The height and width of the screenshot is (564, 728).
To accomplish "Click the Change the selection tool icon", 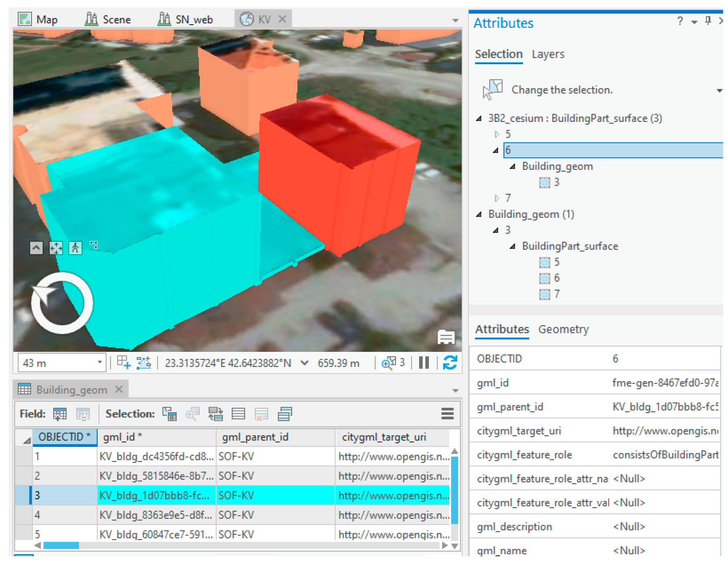I will click(x=493, y=90).
